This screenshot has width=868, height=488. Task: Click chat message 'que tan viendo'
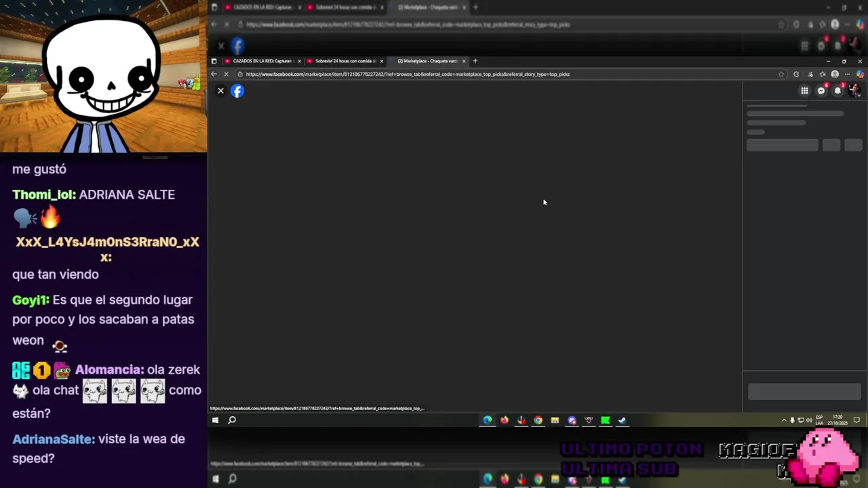pyautogui.click(x=56, y=274)
